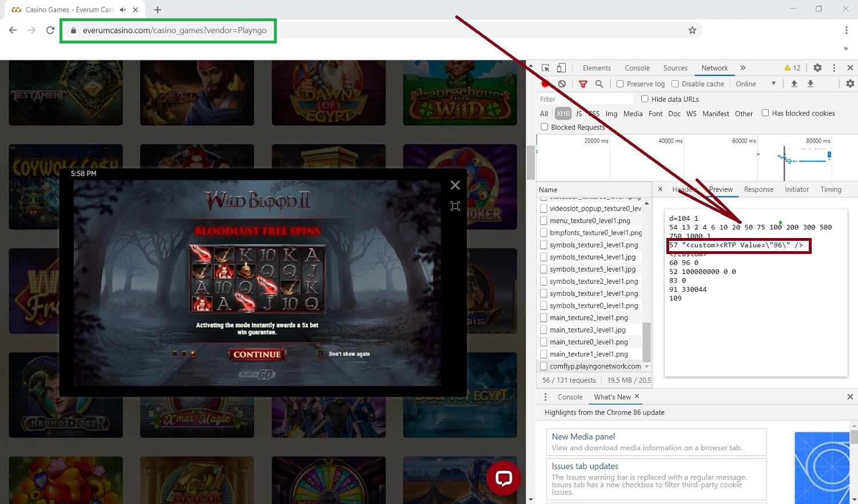This screenshot has width=858, height=504.
Task: Click the warnings count 12 icon
Action: click(x=792, y=68)
